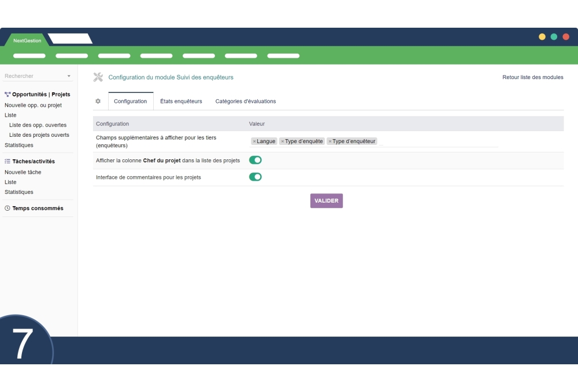Remove the Langue tag with its x
Image resolution: width=578 pixels, height=392 pixels.
click(x=254, y=141)
